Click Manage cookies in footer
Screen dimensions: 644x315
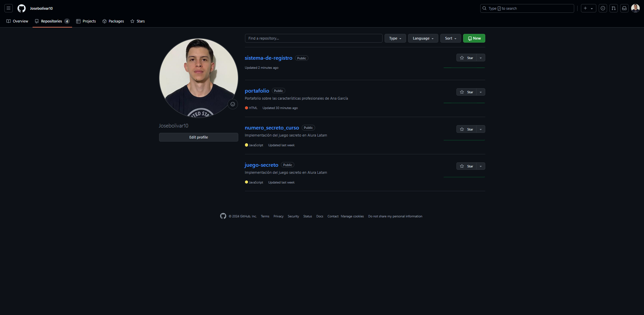pos(352,216)
